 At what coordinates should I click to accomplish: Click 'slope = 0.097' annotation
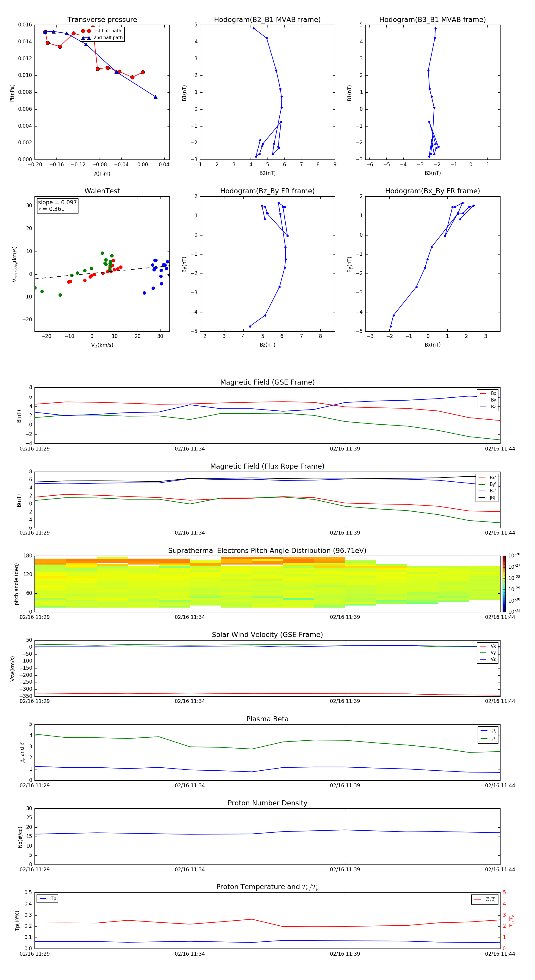(x=57, y=203)
